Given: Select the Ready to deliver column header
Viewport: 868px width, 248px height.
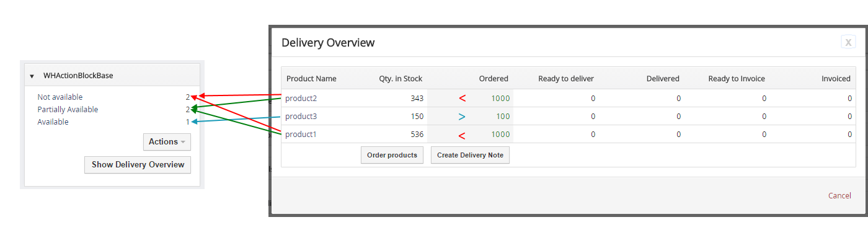Looking at the screenshot, I should point(565,79).
